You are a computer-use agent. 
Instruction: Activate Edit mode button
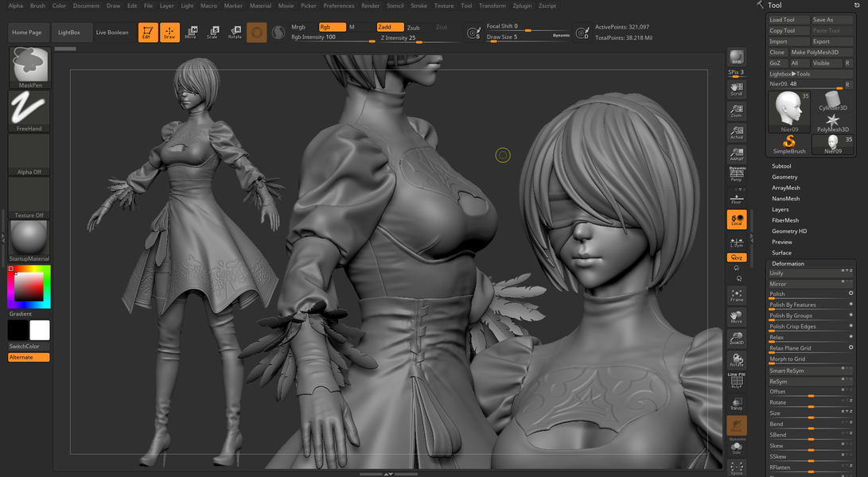148,33
